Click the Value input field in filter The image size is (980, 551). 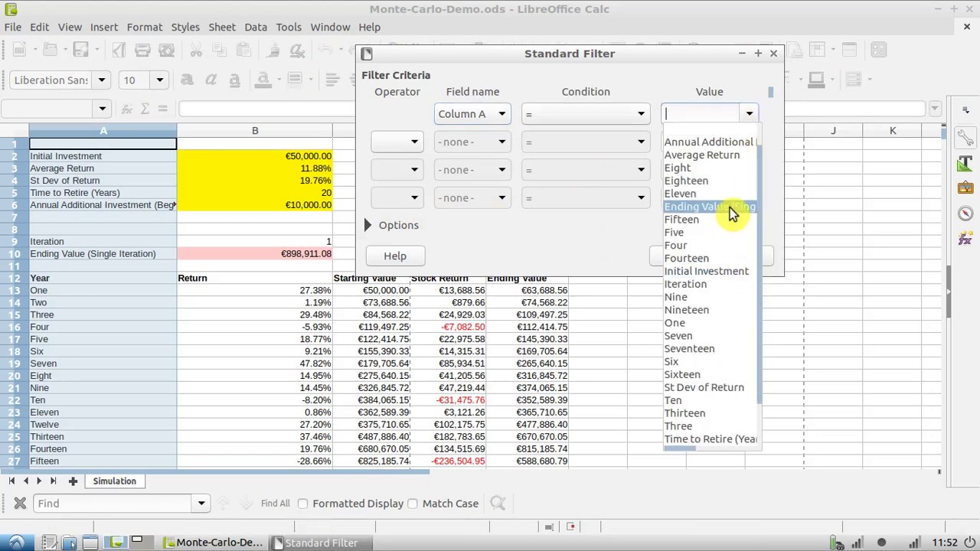[x=702, y=113]
